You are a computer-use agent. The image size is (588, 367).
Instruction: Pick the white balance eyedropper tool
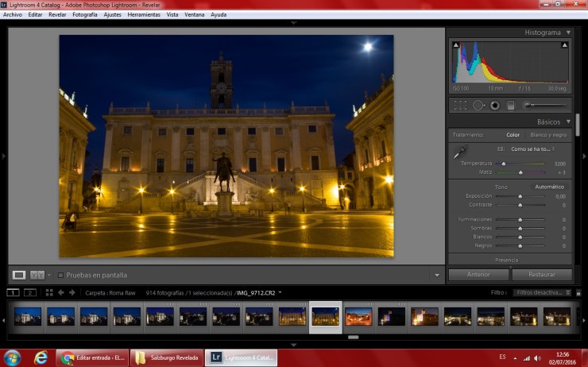point(460,151)
